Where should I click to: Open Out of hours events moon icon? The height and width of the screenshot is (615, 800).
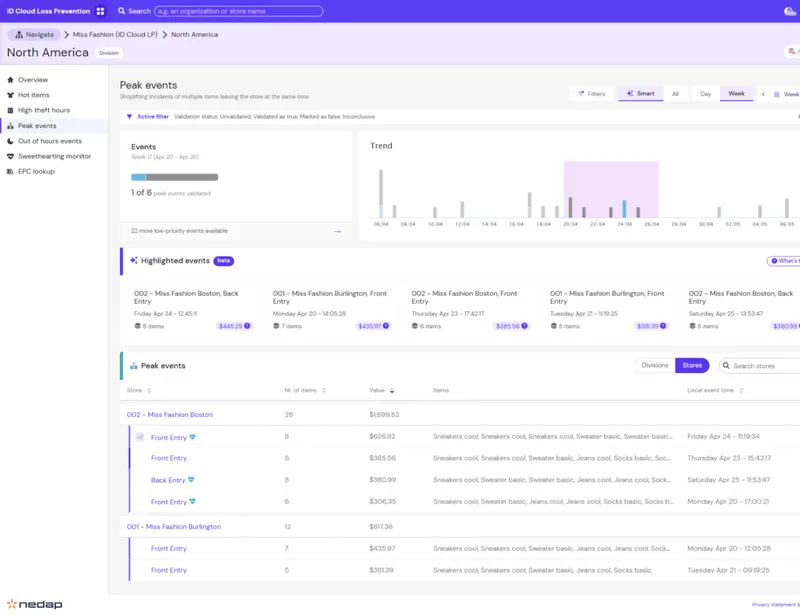click(x=10, y=141)
